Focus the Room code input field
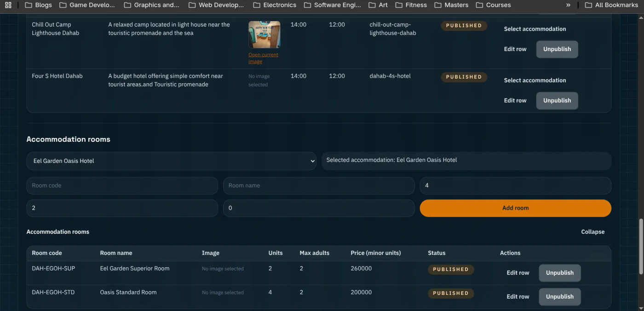The image size is (644, 311). (x=122, y=186)
